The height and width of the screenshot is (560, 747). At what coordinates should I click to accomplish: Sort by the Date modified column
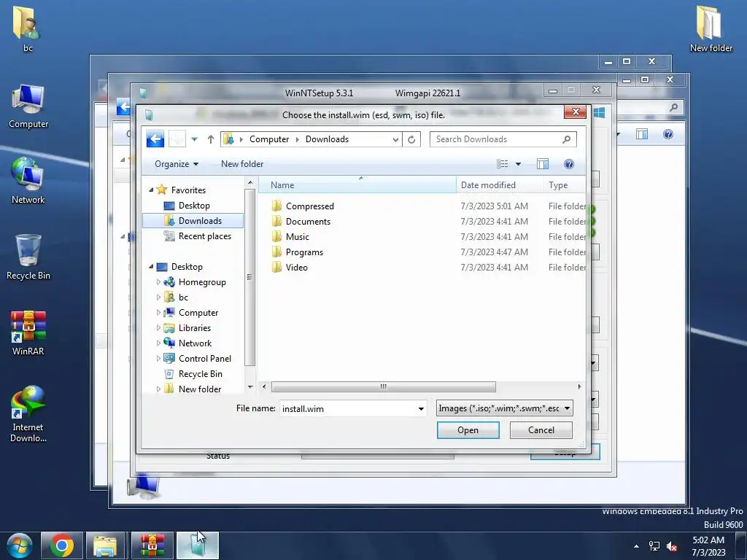500,184
